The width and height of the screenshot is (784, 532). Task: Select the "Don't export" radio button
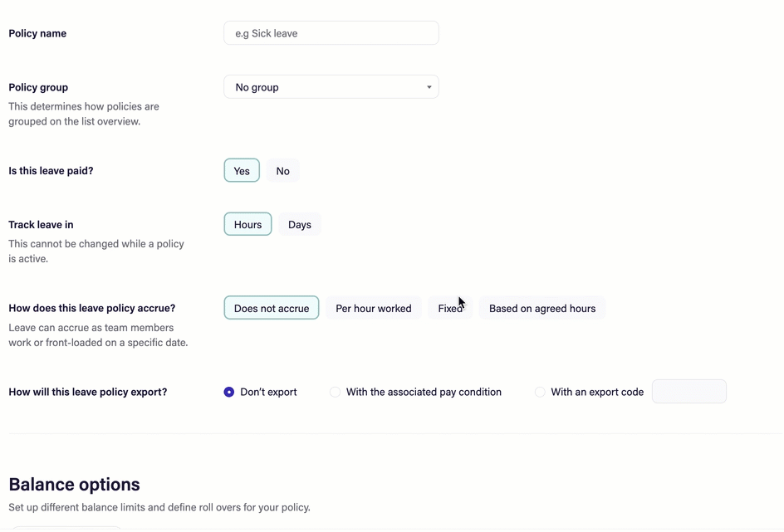pos(229,392)
